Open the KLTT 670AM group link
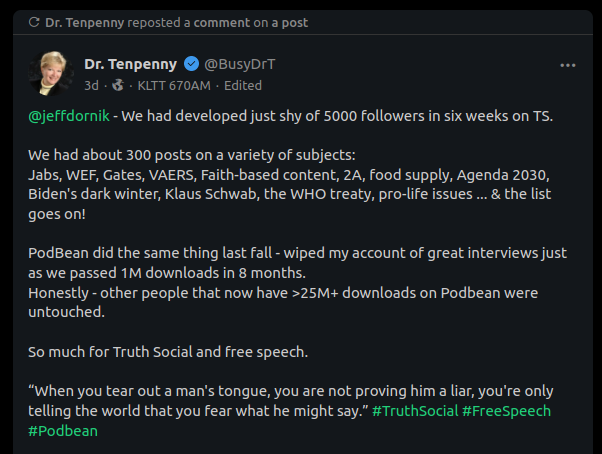 click(174, 85)
